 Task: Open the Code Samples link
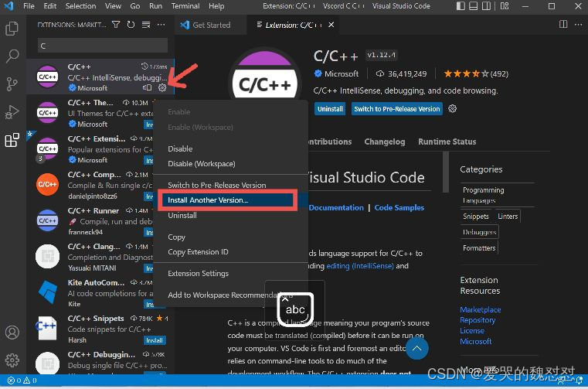399,207
